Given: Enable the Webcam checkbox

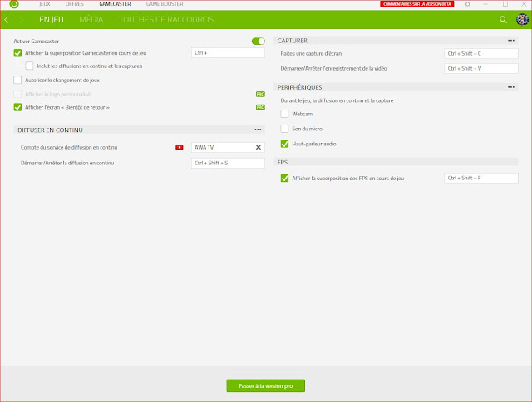Looking at the screenshot, I should click(x=284, y=114).
